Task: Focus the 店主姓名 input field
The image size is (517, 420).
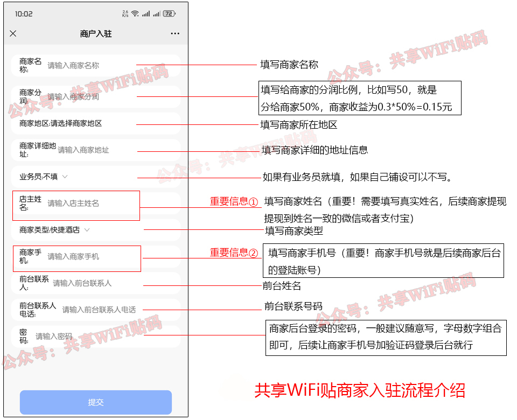Action: click(x=96, y=203)
